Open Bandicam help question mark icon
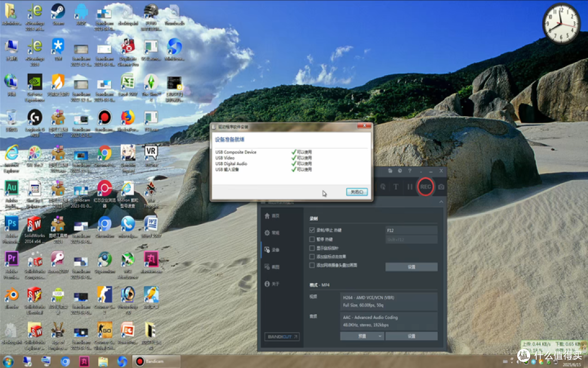 point(410,171)
